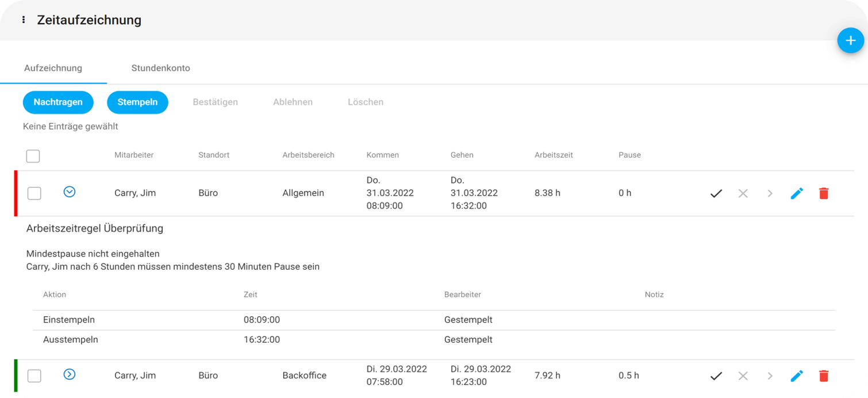Image resolution: width=868 pixels, height=398 pixels.
Task: Click the Standort column header
Action: coord(214,155)
